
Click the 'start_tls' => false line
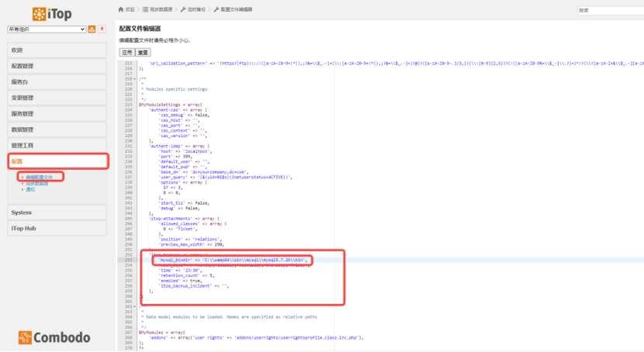184,203
